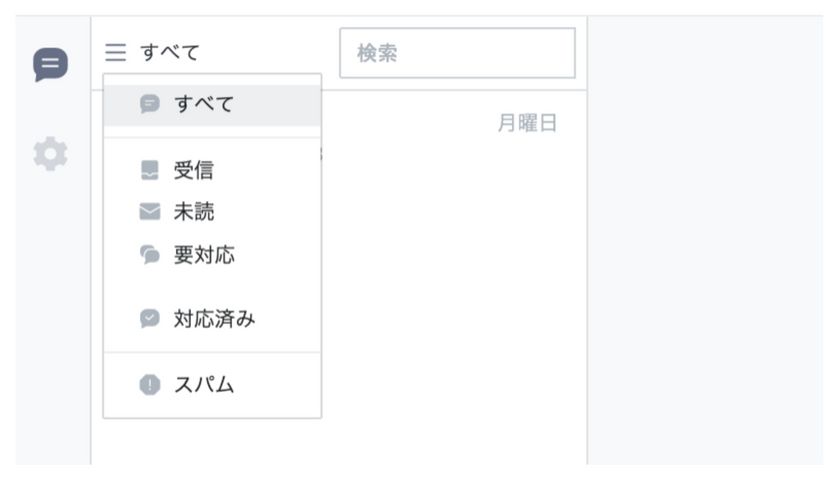Choose 未読 from the filter list
The width and height of the screenshot is (840, 500).
(213, 212)
